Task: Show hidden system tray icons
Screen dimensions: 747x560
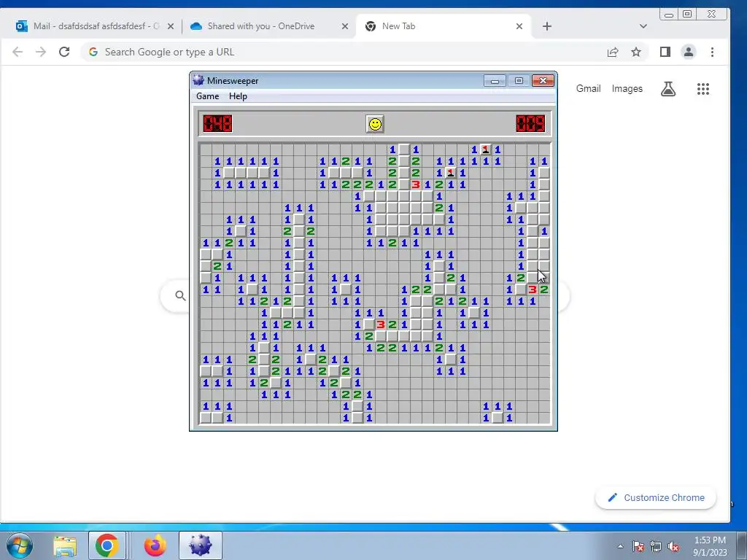Action: tap(620, 546)
